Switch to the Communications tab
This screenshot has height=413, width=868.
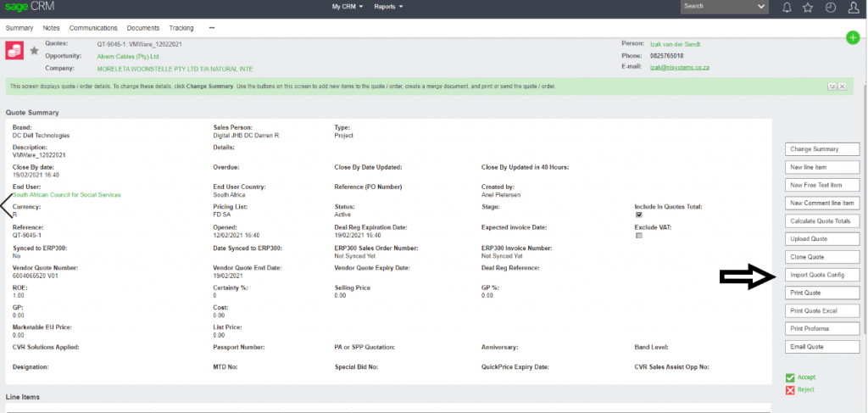(x=93, y=28)
